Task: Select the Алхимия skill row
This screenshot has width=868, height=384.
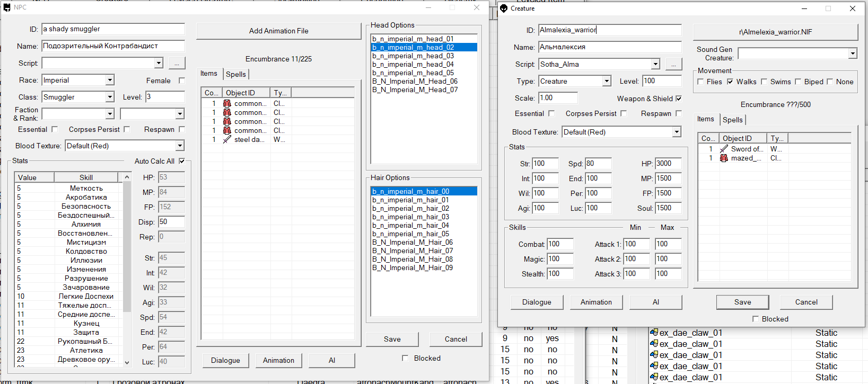Action: click(x=69, y=224)
